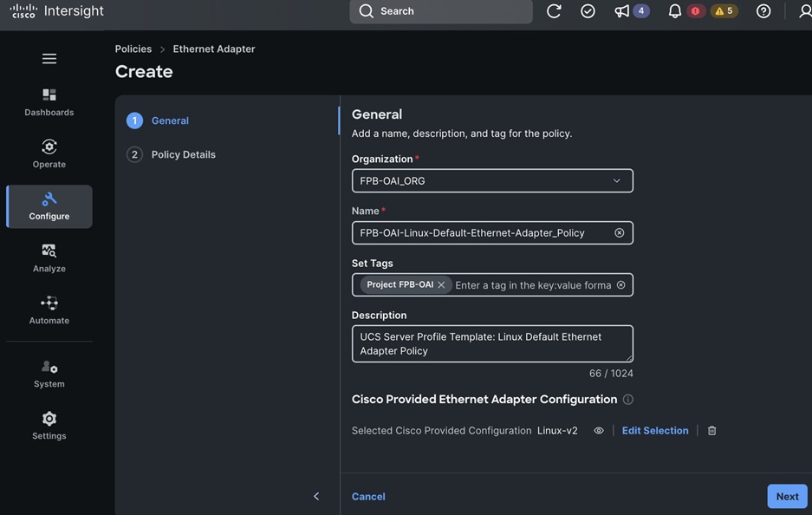This screenshot has width=812, height=515.
Task: Delete selected configuration with trash icon
Action: (712, 431)
